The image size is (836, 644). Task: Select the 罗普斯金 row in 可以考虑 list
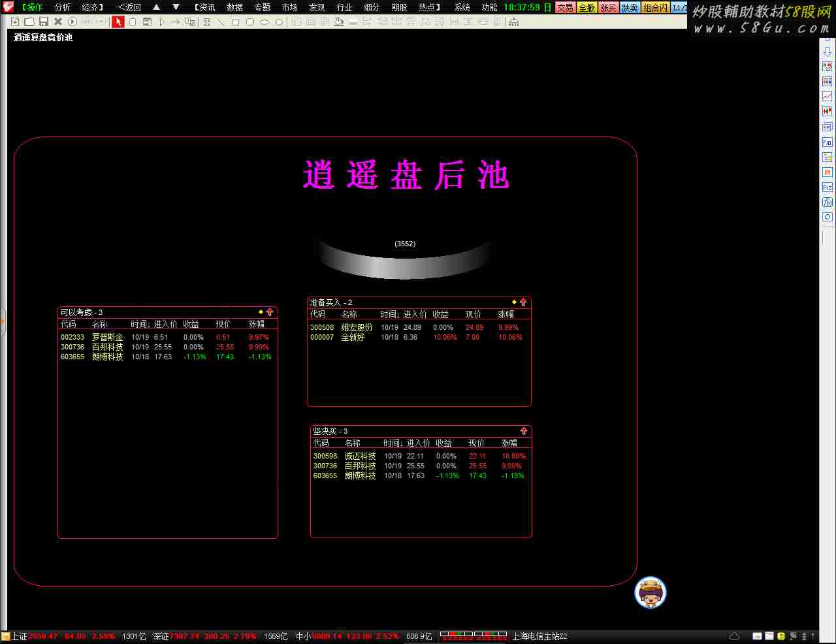107,337
